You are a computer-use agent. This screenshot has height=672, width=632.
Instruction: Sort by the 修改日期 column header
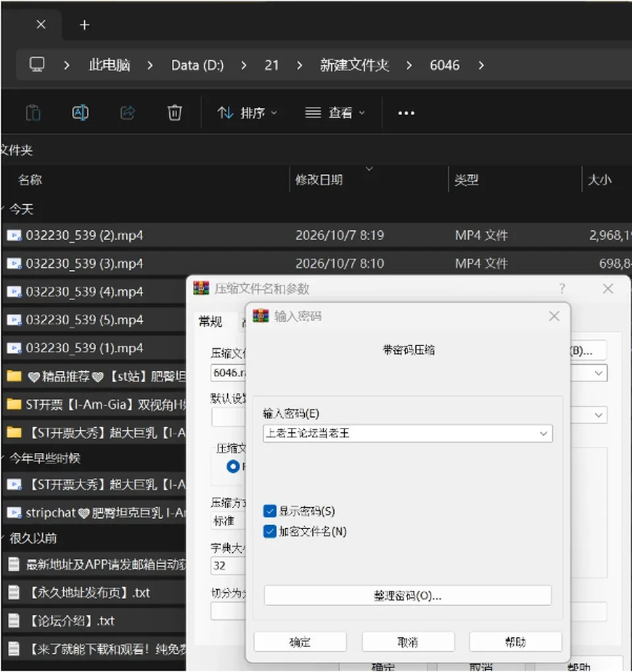pyautogui.click(x=319, y=180)
